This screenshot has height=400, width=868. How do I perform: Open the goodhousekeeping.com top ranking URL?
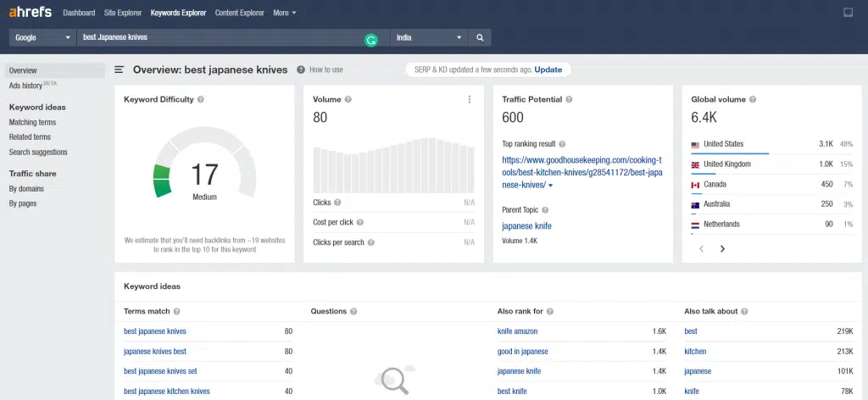click(x=581, y=172)
